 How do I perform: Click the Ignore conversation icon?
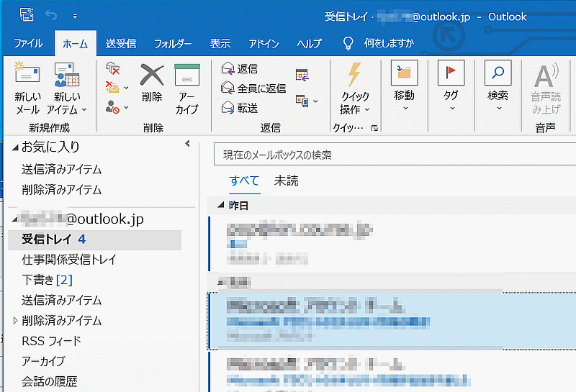[x=113, y=68]
